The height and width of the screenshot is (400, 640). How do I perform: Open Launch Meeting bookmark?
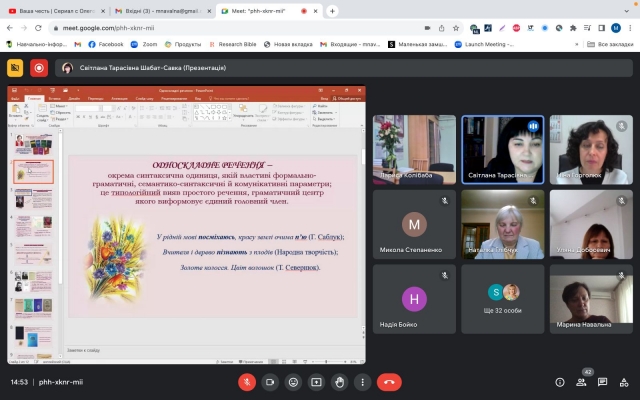(484, 44)
